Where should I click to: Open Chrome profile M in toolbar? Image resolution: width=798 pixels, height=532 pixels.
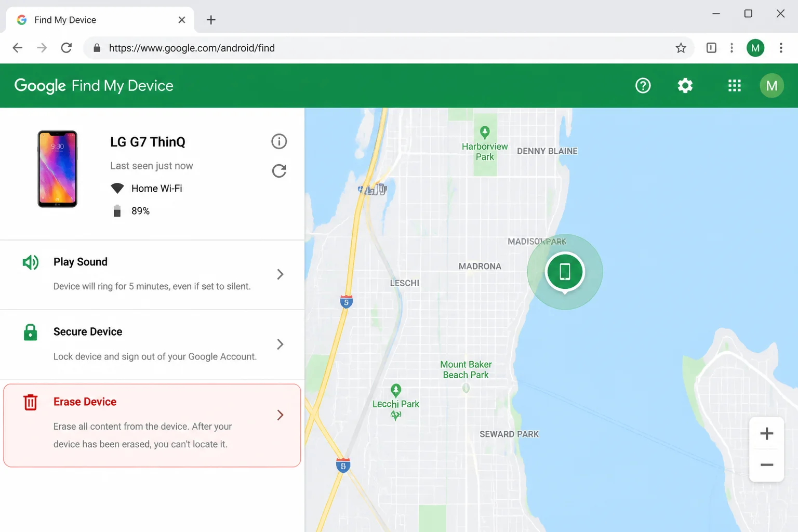pyautogui.click(x=755, y=48)
